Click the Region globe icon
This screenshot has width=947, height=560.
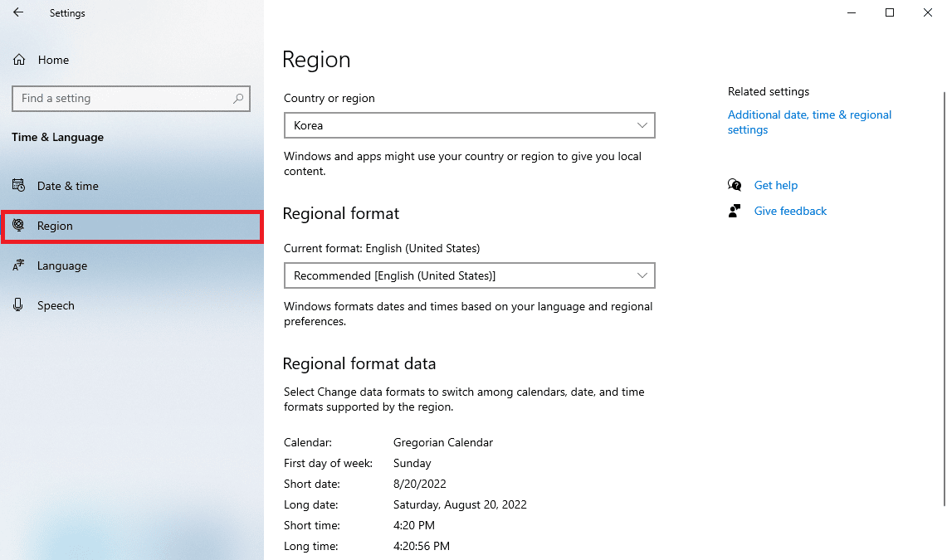click(18, 226)
